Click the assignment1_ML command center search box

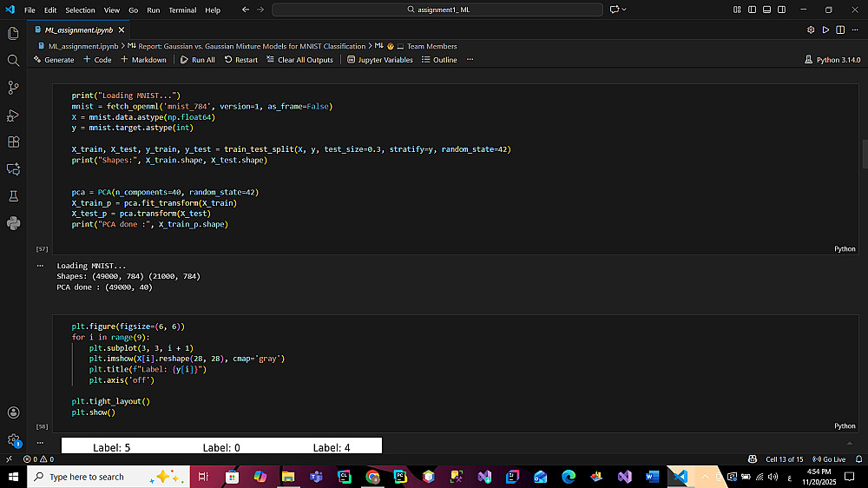point(437,10)
